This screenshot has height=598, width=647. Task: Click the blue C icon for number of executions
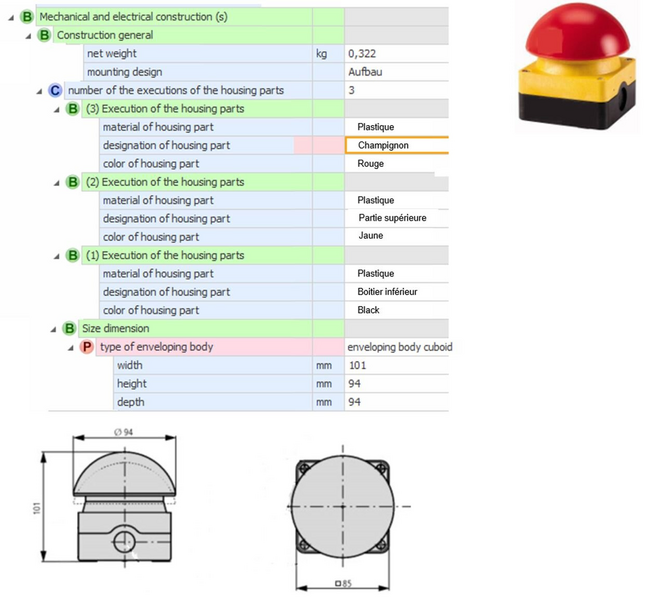coord(56,90)
